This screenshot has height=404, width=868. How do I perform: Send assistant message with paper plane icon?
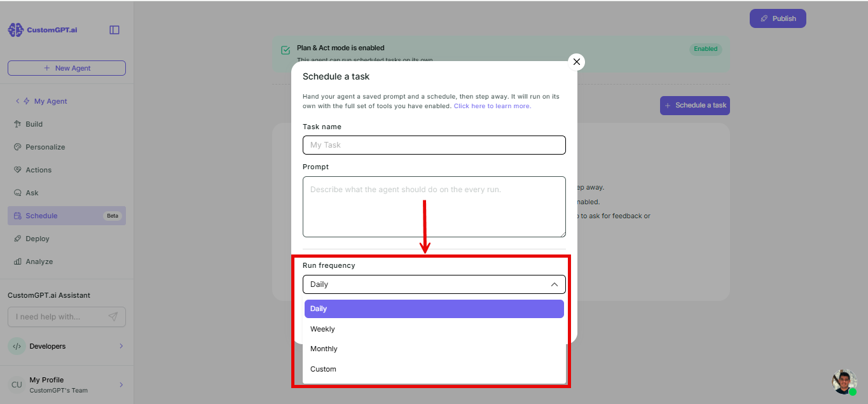[113, 317]
